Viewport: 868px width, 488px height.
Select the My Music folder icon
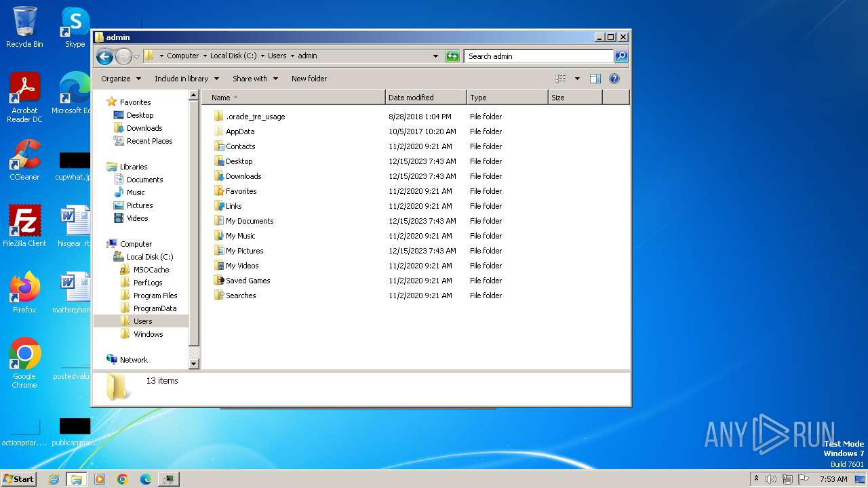[218, 236]
